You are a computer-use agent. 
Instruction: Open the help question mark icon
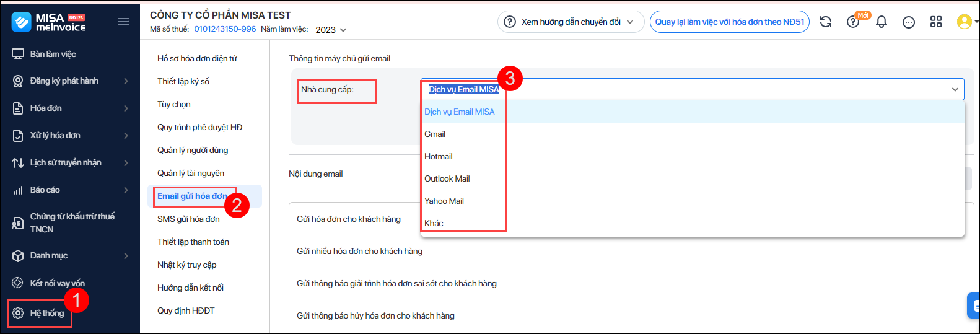[x=853, y=22]
